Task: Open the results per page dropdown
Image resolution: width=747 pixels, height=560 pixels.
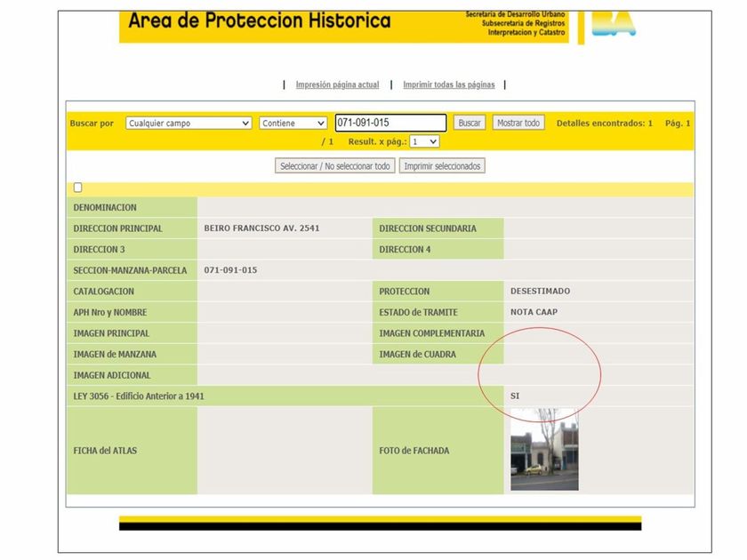Action: point(424,141)
